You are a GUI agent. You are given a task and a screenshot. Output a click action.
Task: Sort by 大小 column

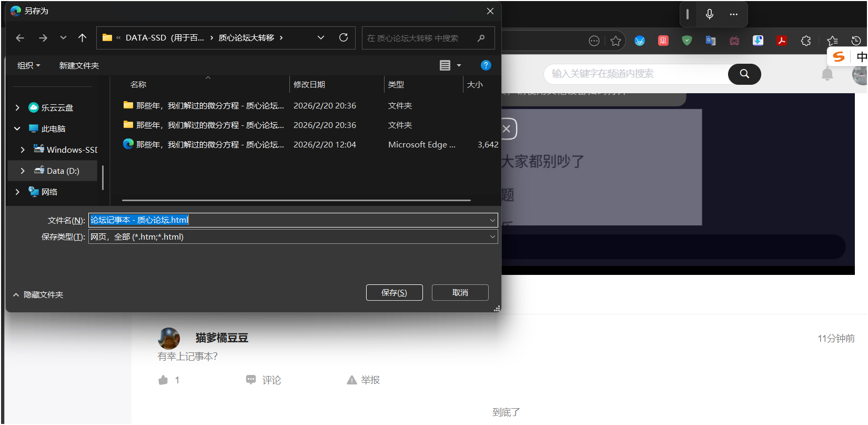(x=475, y=84)
